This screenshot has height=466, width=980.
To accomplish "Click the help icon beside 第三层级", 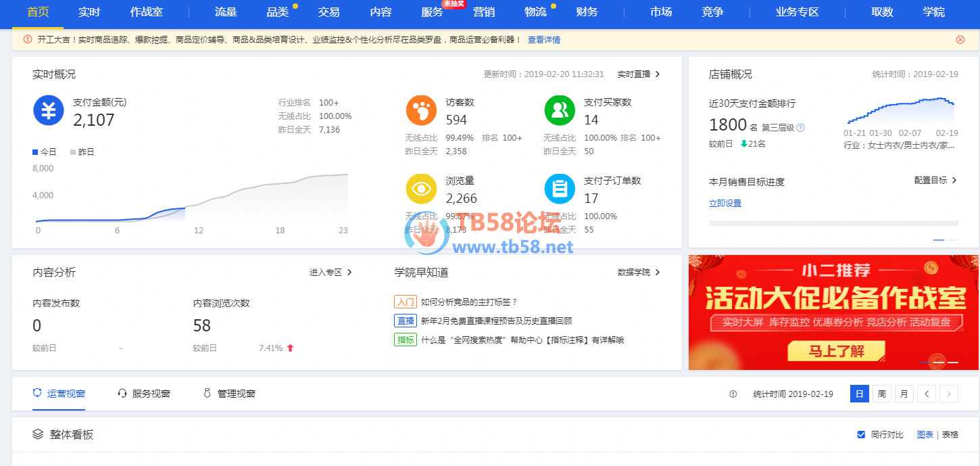I will (x=801, y=128).
